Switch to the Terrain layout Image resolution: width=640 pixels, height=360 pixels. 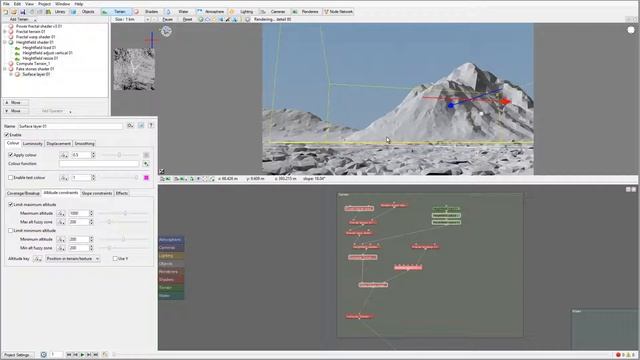coord(116,12)
